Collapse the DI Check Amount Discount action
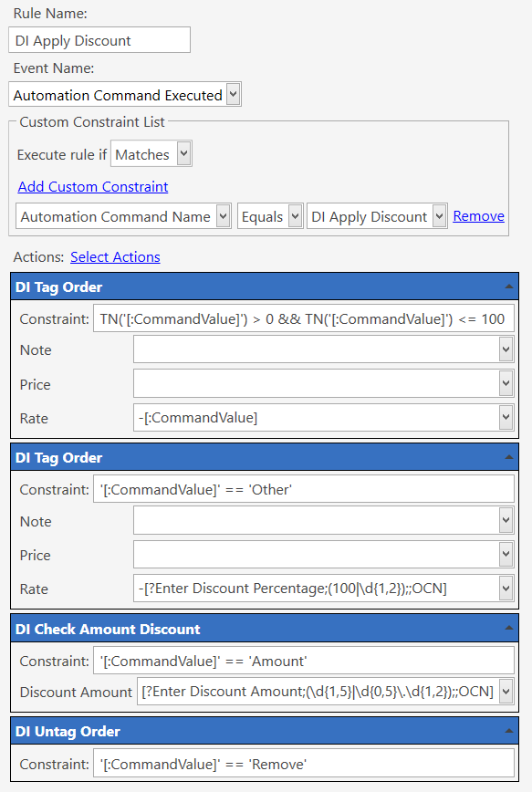 [509, 628]
